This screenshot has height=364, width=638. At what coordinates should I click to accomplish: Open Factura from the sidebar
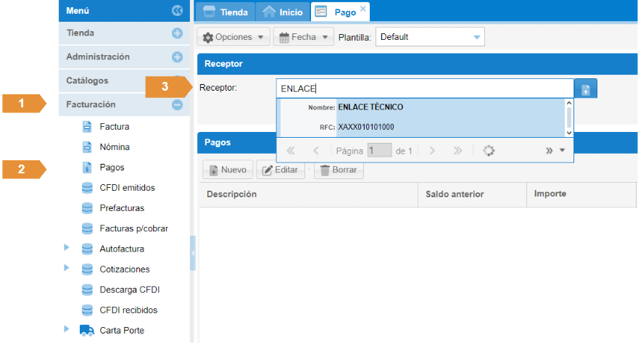(114, 127)
